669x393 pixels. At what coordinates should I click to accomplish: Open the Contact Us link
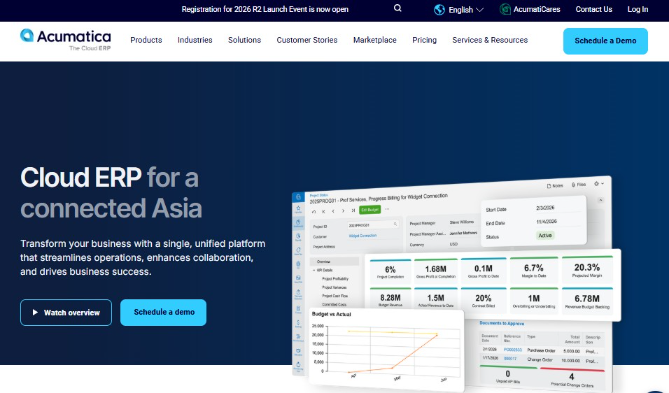(593, 9)
